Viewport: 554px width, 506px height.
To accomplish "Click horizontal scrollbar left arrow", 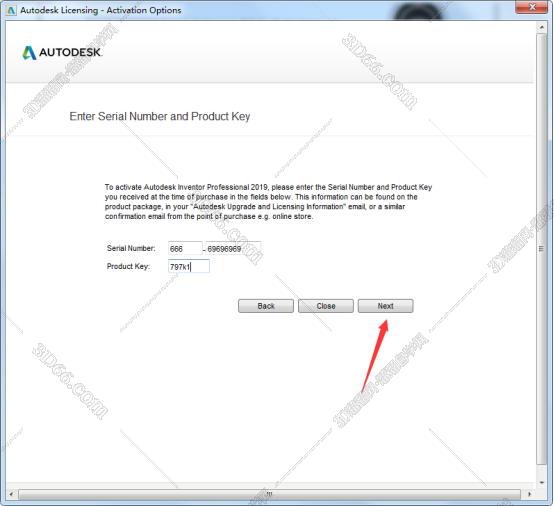I will [x=11, y=494].
